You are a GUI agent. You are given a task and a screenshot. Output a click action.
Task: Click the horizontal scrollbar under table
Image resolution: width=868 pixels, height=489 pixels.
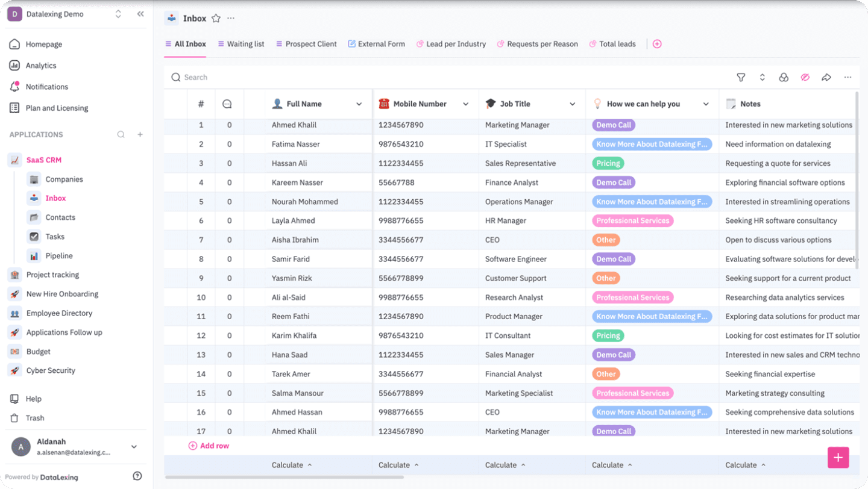coord(284,477)
